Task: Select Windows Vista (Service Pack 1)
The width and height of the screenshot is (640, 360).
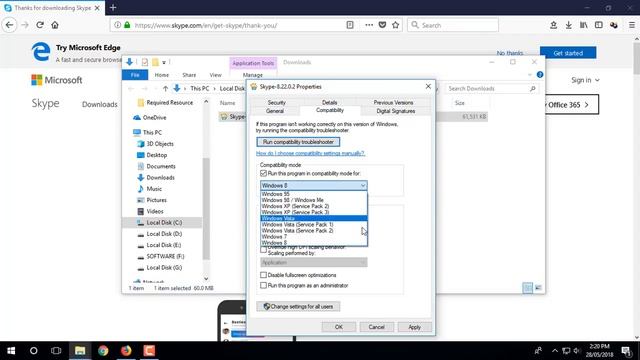Action: point(313,224)
